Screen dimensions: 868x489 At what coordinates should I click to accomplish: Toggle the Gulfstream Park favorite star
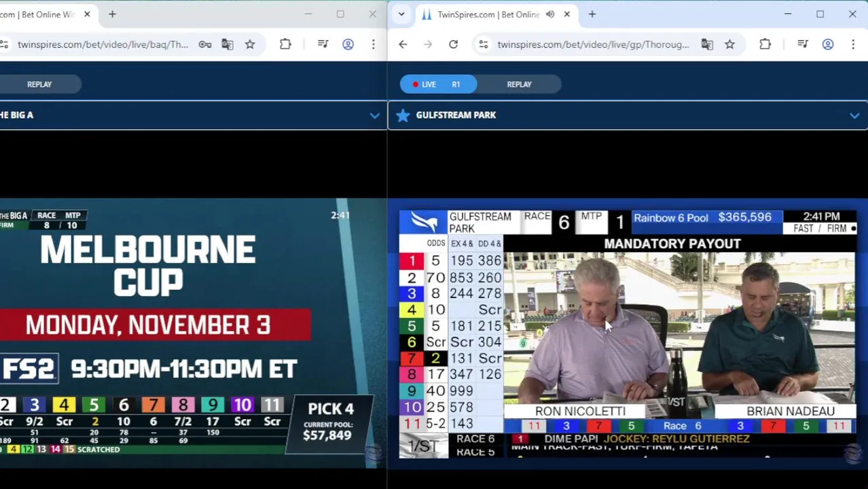pyautogui.click(x=403, y=115)
